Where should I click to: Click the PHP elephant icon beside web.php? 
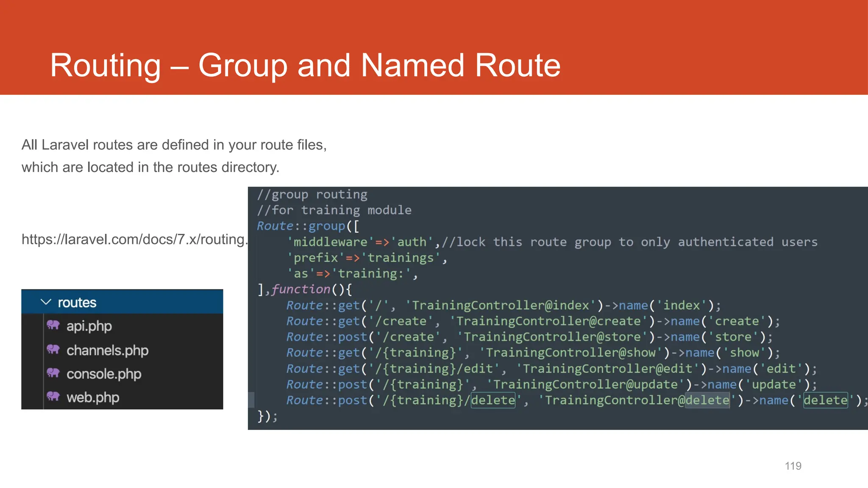coord(53,397)
